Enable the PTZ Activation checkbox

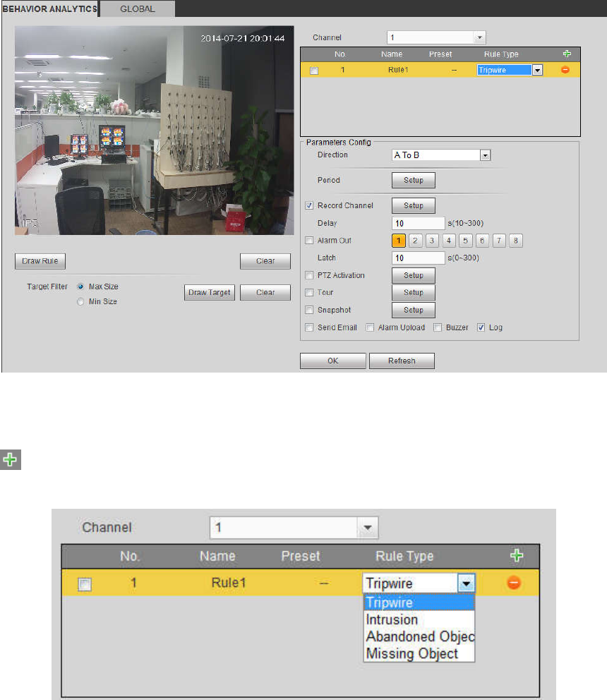click(309, 275)
